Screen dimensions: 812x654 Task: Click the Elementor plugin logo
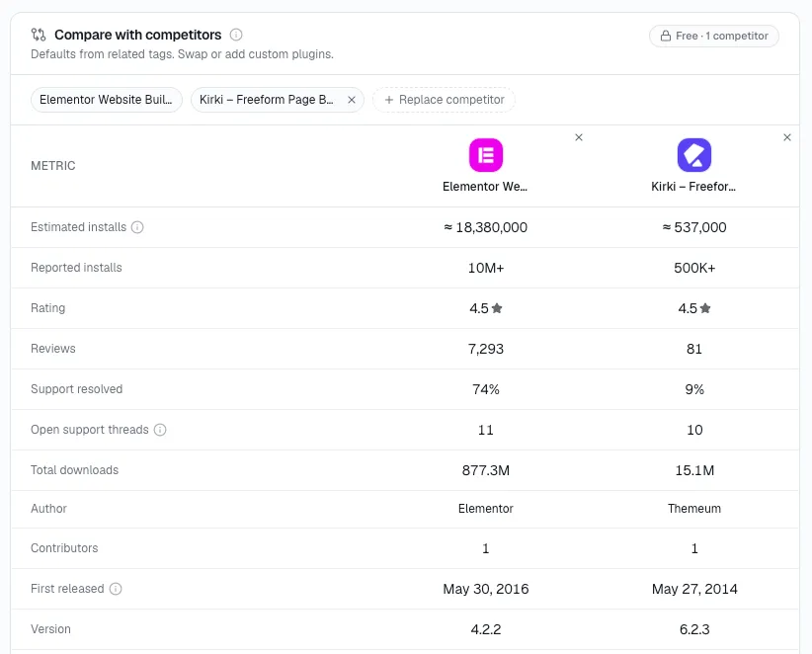[486, 155]
